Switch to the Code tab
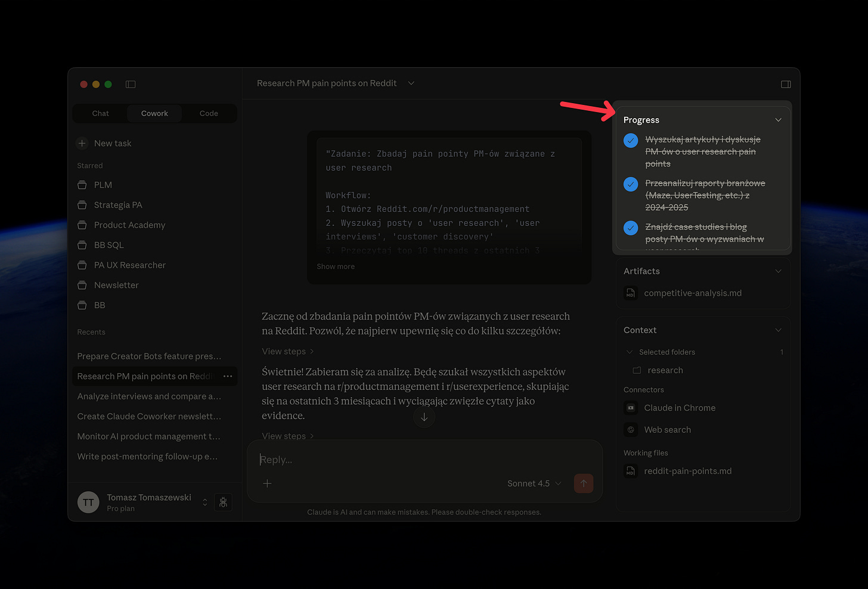Viewport: 868px width, 589px height. click(209, 113)
